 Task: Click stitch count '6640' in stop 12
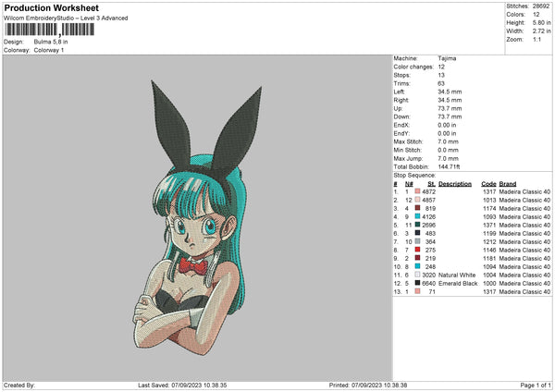(x=428, y=284)
